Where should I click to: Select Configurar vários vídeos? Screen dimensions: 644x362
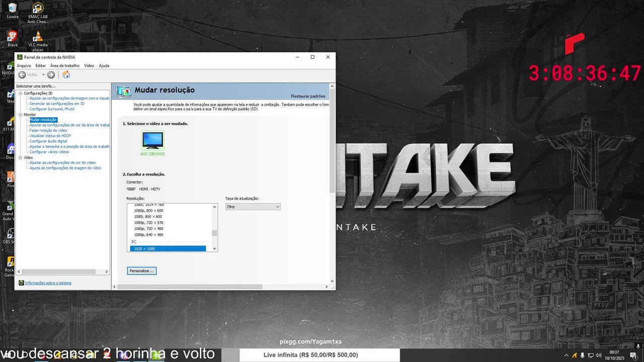[49, 152]
